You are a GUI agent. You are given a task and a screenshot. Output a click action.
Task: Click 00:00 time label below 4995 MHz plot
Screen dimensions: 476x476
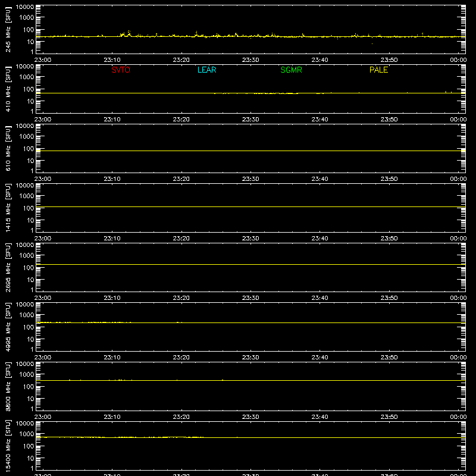tap(458, 358)
